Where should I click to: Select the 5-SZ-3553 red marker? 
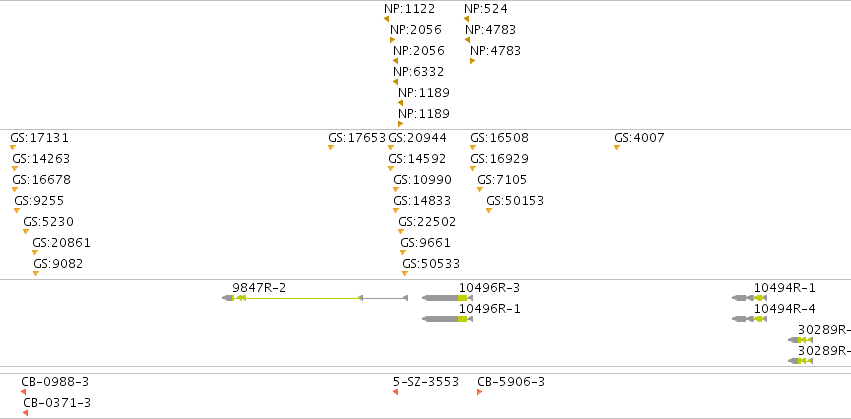pos(396,392)
